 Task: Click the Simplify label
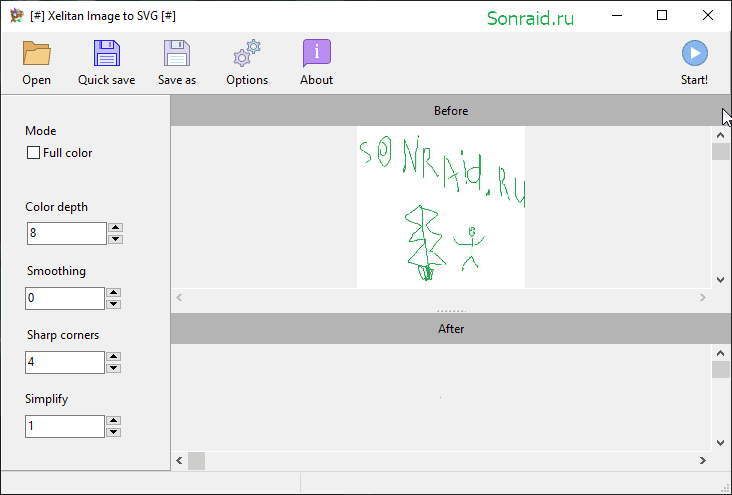tap(47, 399)
